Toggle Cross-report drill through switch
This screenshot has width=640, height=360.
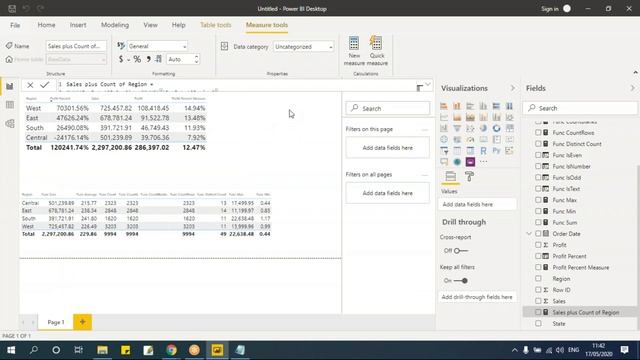pyautogui.click(x=461, y=251)
